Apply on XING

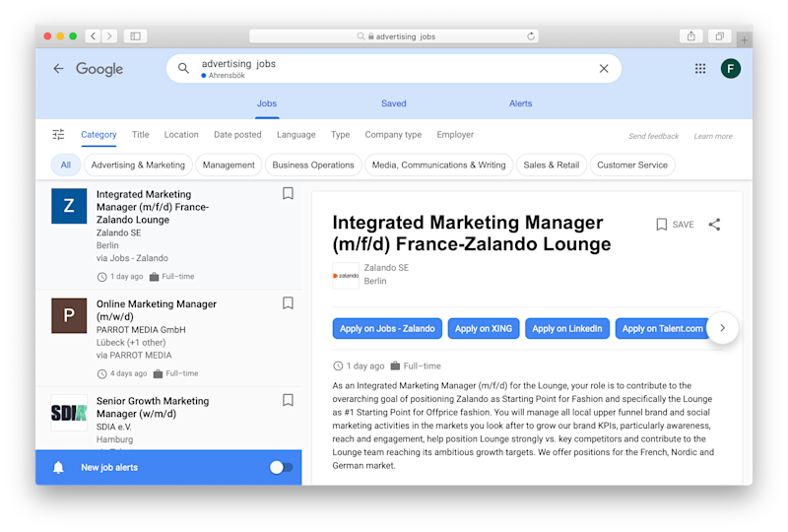click(484, 328)
